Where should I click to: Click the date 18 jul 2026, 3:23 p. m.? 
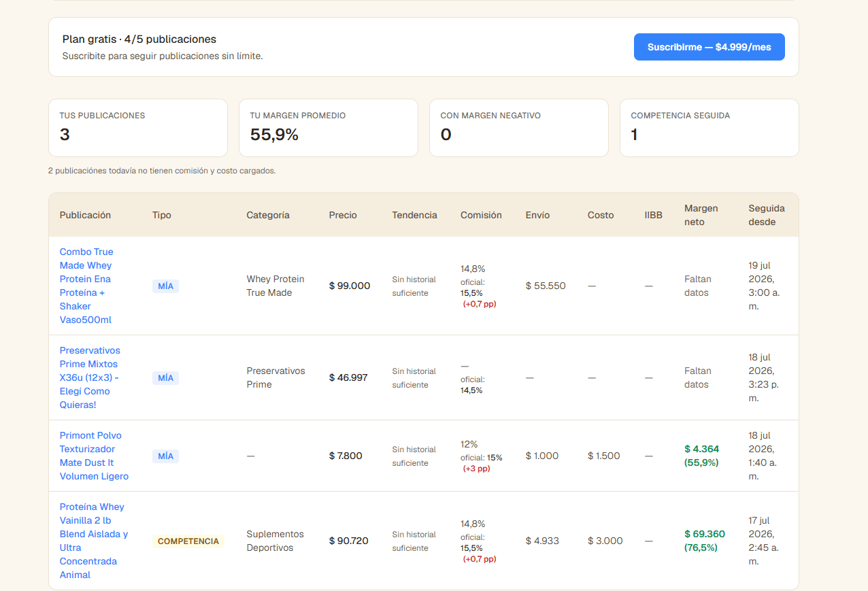[763, 377]
